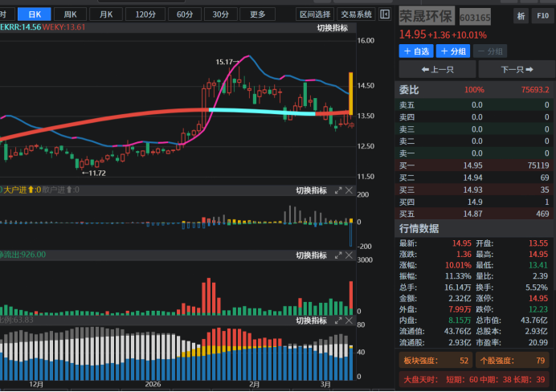The width and height of the screenshot is (556, 392).
Task: Expand the bottom indicator panel to fullscreen
Action: [x=338, y=321]
